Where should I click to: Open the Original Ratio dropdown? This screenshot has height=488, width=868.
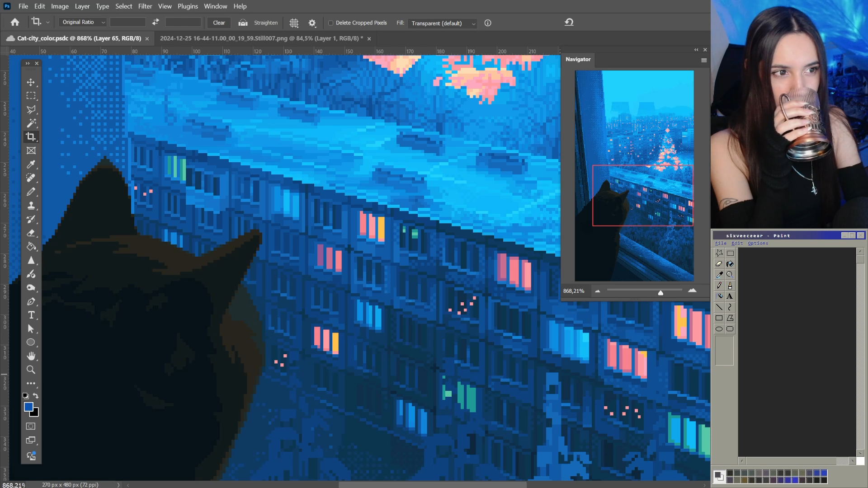pyautogui.click(x=83, y=22)
